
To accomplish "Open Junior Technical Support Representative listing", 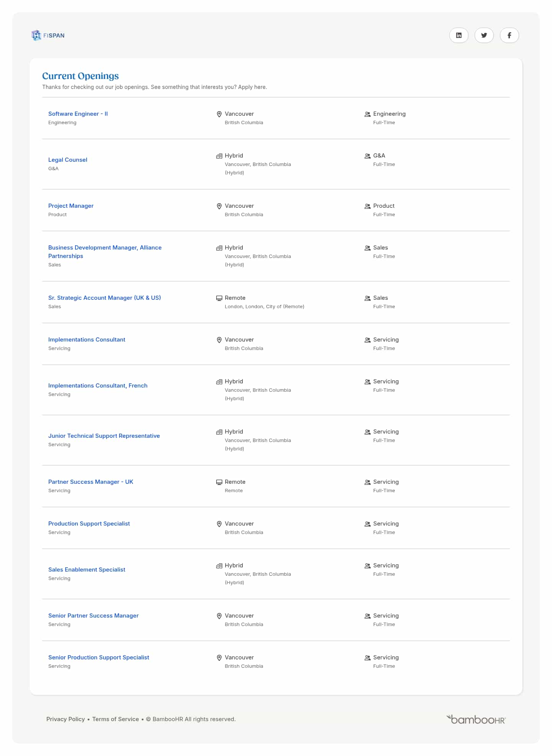I will 104,436.
